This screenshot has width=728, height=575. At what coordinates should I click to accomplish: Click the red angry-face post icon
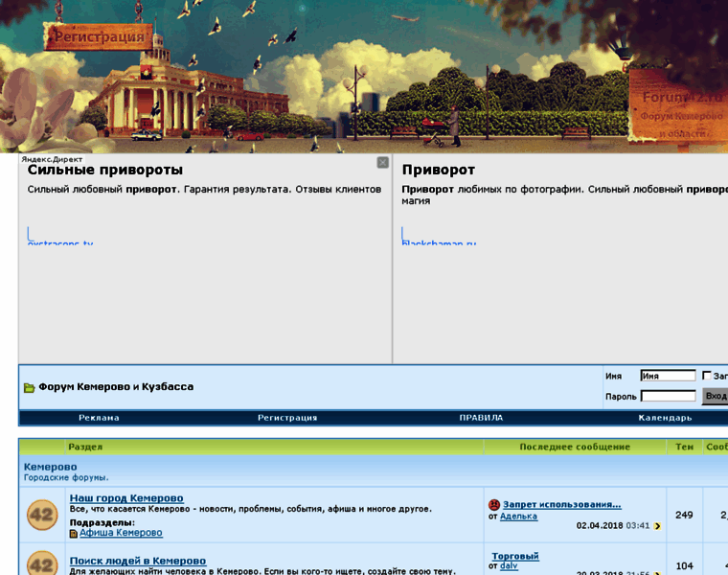pyautogui.click(x=494, y=504)
